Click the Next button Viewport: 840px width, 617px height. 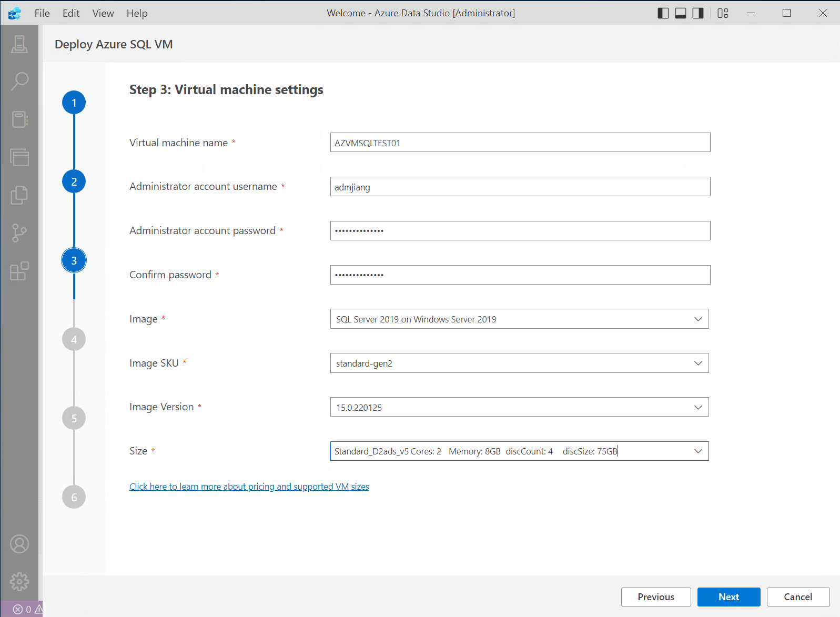[x=728, y=597]
